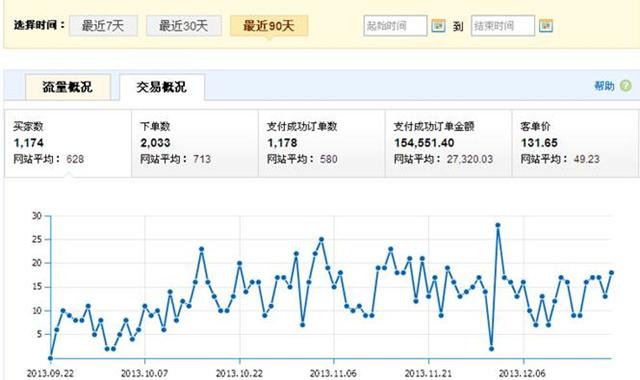Click the 选择时间 label
Image resolution: width=640 pixels, height=380 pixels.
pyautogui.click(x=39, y=25)
